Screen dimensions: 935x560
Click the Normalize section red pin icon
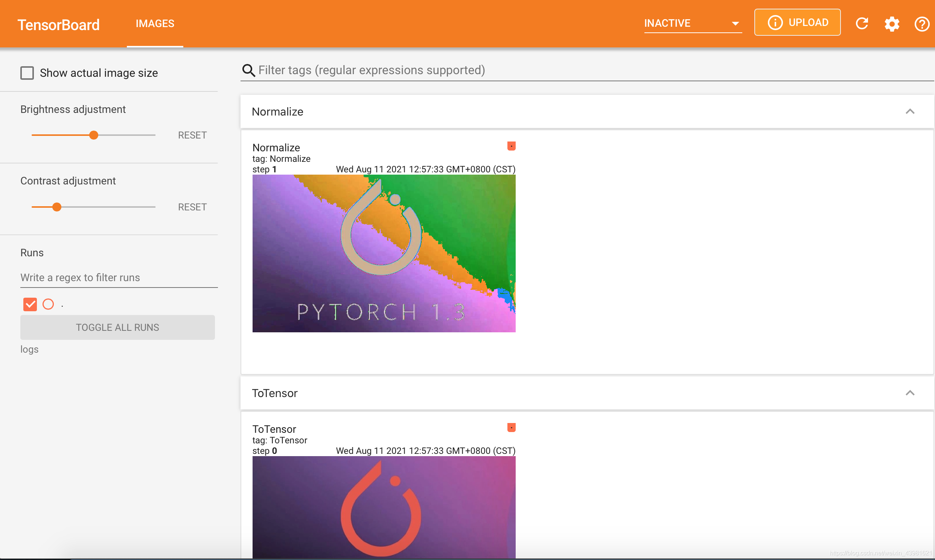[x=511, y=146]
